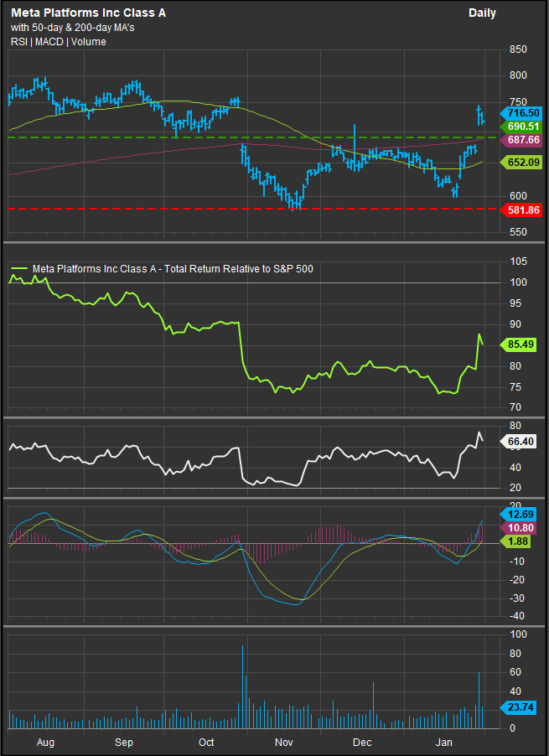Select the 690.51 green price label
Image resolution: width=549 pixels, height=756 pixels.
pyautogui.click(x=523, y=126)
